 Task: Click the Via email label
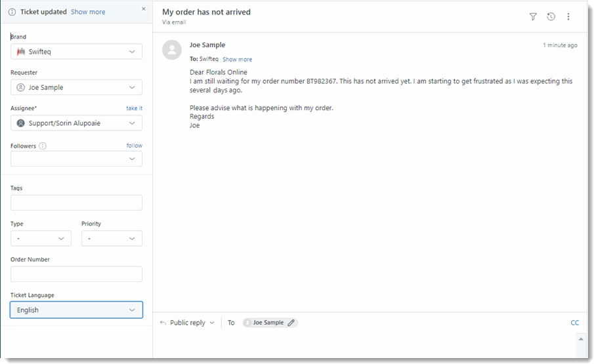(x=174, y=22)
